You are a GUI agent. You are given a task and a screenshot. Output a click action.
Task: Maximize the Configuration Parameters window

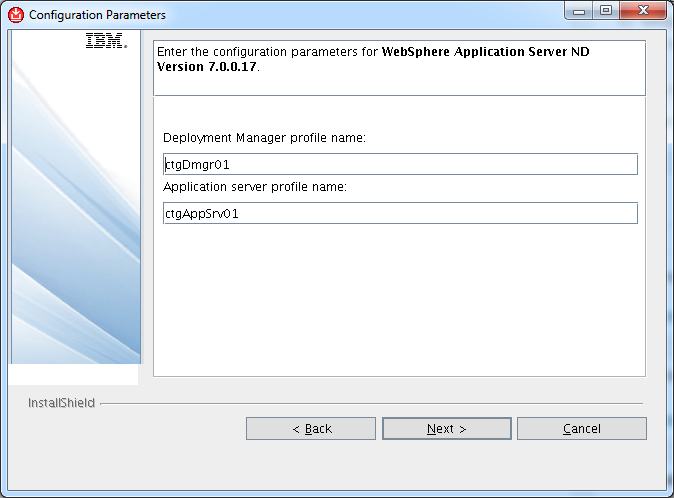click(x=606, y=10)
